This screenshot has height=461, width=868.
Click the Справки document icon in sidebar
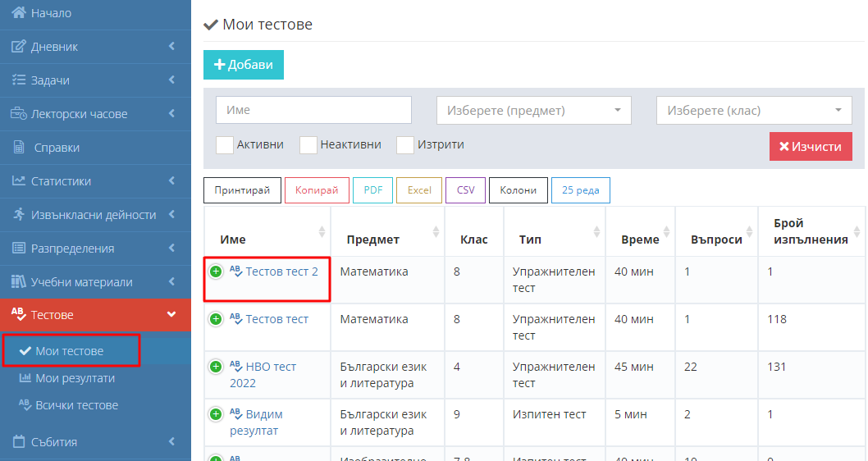pyautogui.click(x=18, y=148)
